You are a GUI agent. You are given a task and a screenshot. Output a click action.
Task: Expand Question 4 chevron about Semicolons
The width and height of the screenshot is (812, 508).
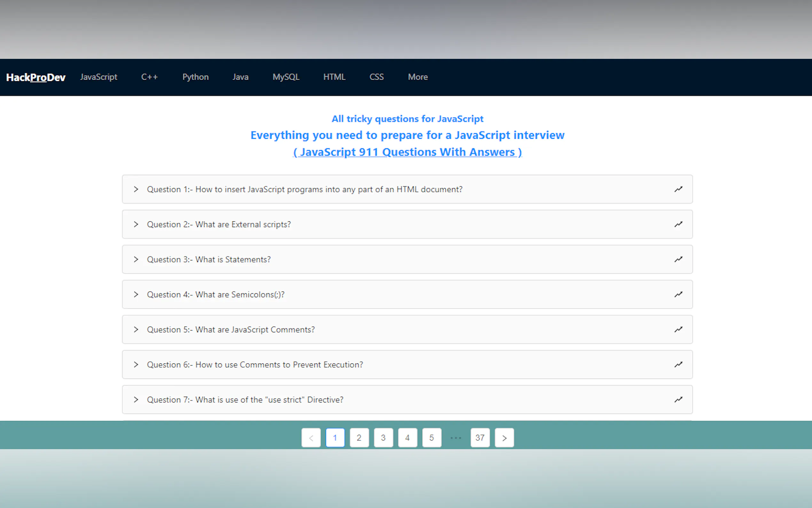136,294
